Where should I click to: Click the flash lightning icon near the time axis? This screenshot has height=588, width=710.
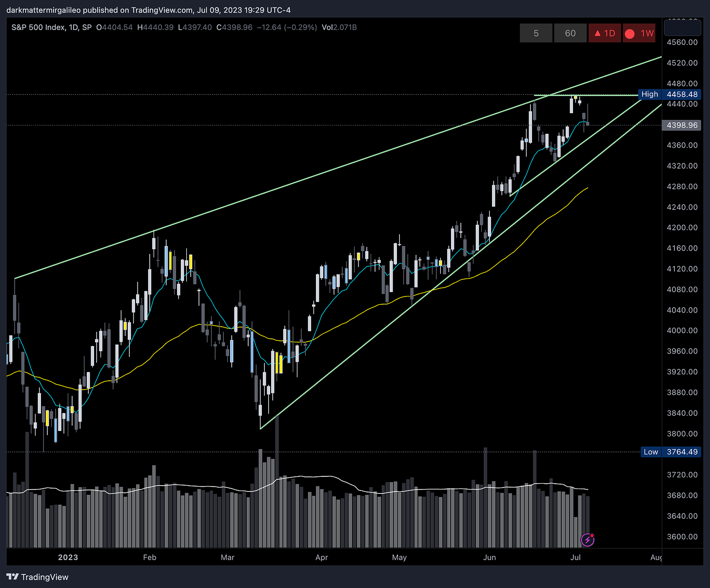[588, 540]
